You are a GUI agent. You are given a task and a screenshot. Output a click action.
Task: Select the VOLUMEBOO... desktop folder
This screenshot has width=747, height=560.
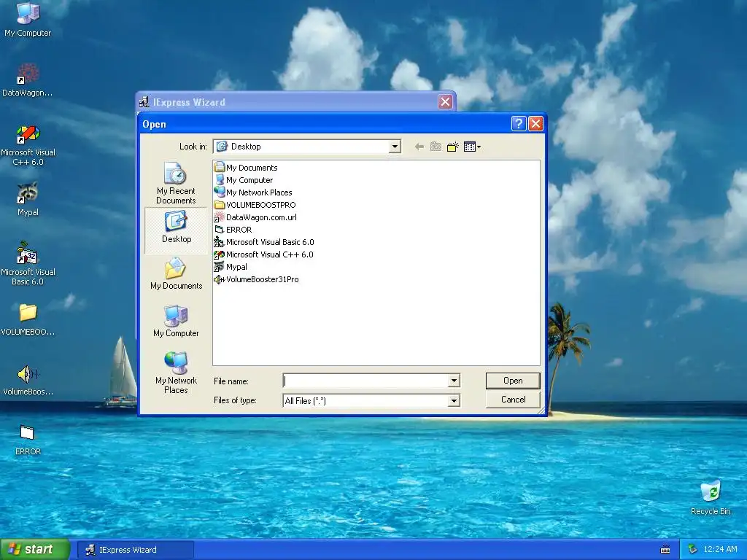(28, 319)
